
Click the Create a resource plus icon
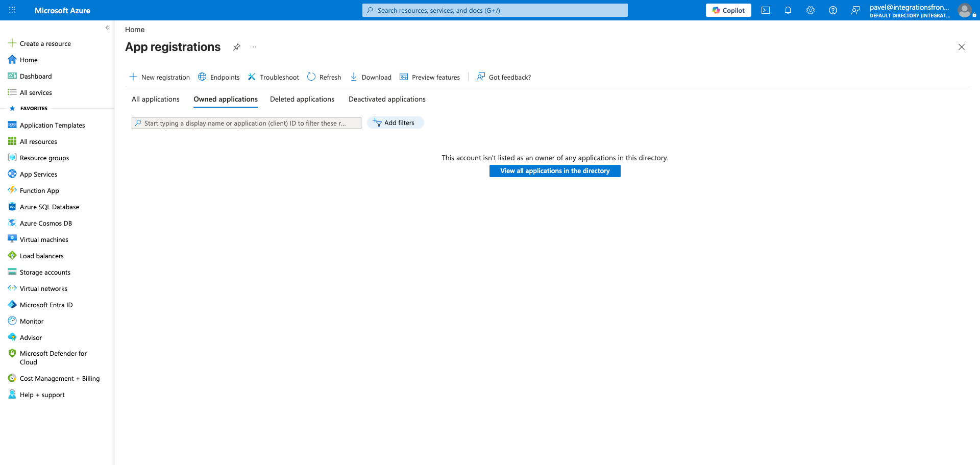[x=12, y=43]
